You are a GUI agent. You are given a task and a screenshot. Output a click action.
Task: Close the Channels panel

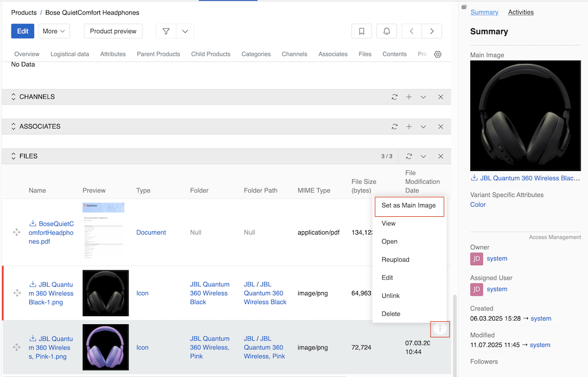tap(440, 97)
